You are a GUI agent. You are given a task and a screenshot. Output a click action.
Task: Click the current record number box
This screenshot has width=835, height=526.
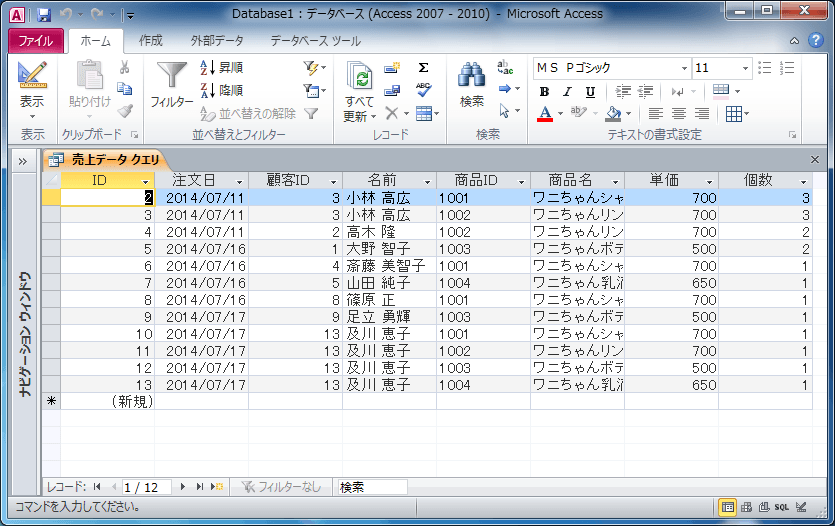[146, 487]
